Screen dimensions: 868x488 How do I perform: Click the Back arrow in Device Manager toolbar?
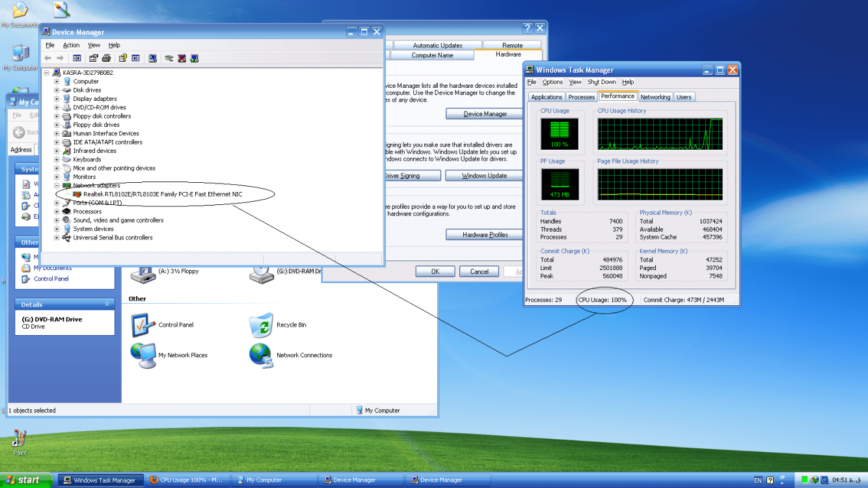tap(47, 58)
